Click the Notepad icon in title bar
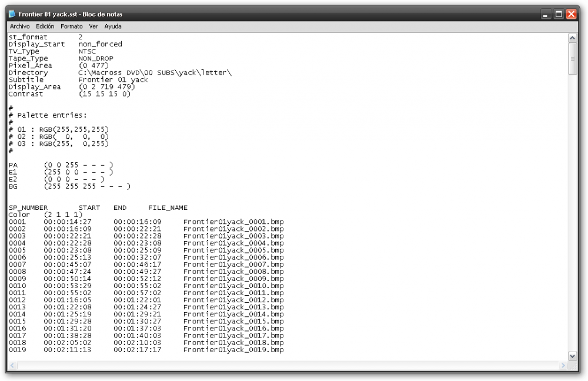Viewport: 588px width, 381px height. (12, 14)
